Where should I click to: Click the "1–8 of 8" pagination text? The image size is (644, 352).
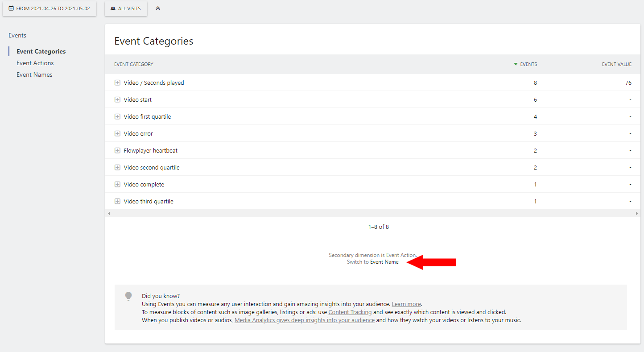coord(379,227)
